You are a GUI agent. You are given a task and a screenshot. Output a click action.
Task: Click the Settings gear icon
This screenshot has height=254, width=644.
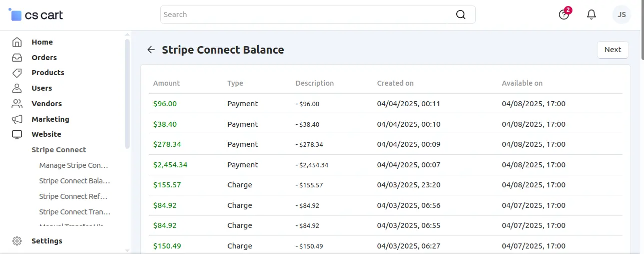pos(17,241)
